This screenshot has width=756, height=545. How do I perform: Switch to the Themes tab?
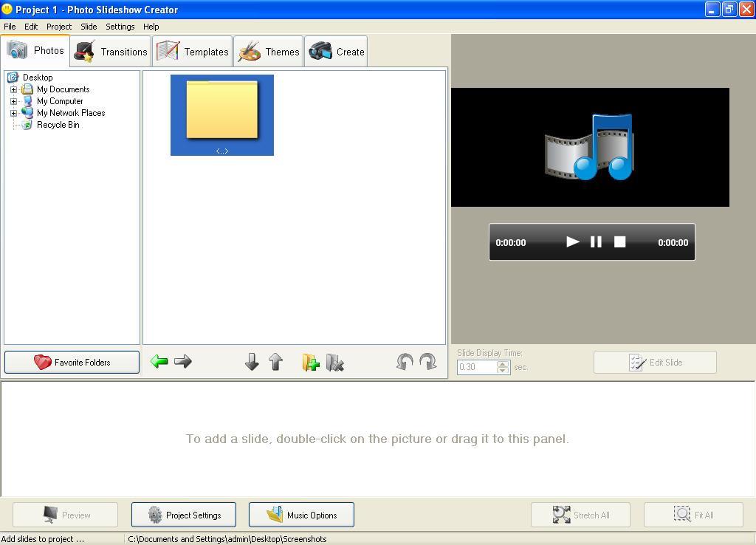click(x=269, y=50)
